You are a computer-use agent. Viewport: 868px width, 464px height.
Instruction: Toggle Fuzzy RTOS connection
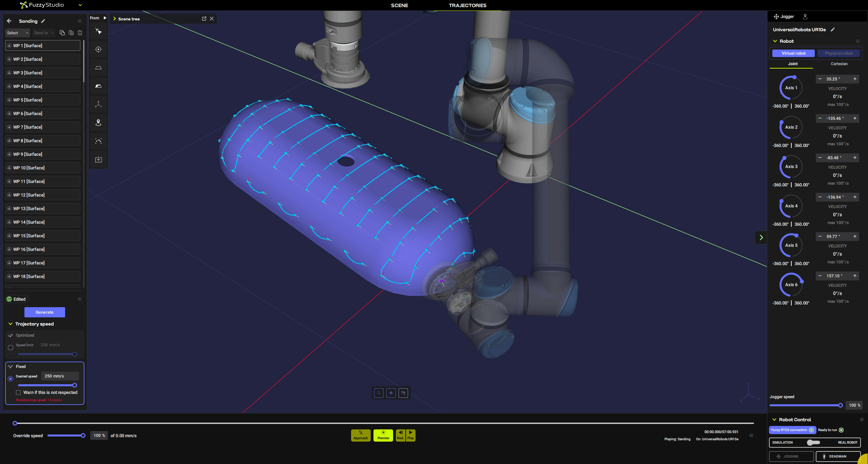point(792,430)
